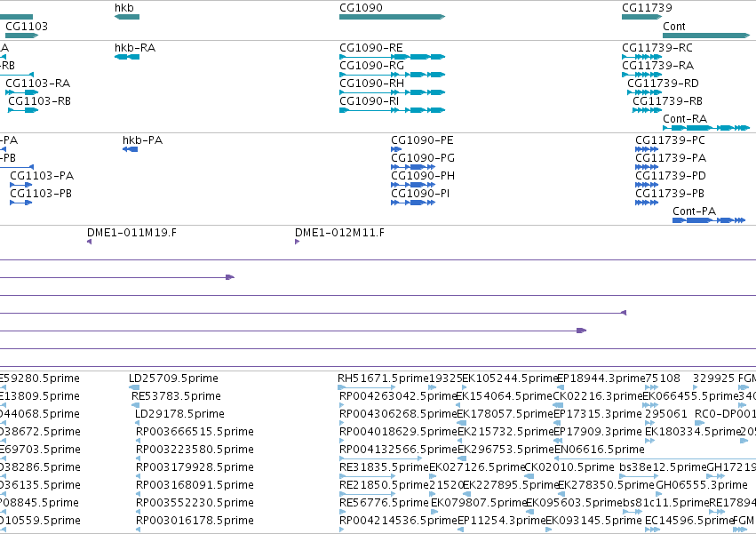This screenshot has width=756, height=534.
Task: Select the Cont-RA transcript glyph
Action: 706,128
